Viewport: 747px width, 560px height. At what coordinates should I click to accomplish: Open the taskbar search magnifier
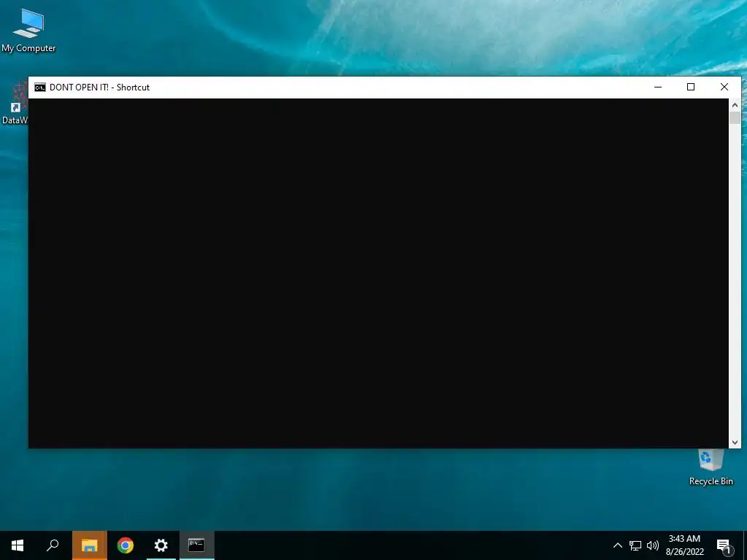click(53, 545)
